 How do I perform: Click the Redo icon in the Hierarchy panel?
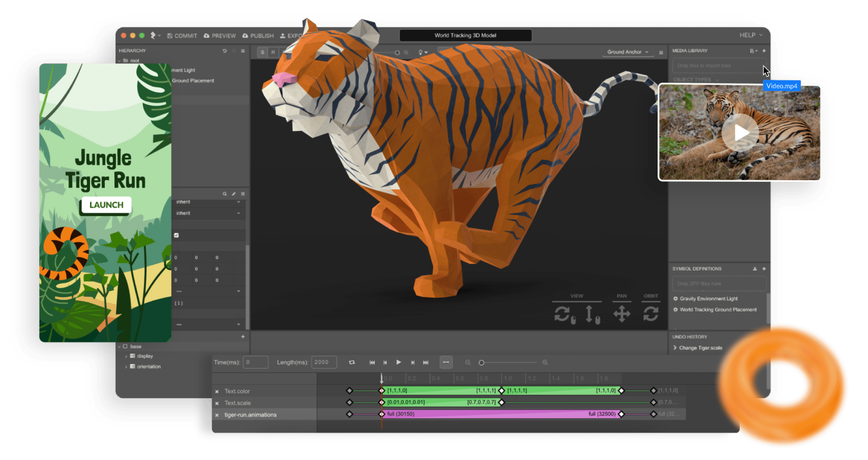pos(234,51)
